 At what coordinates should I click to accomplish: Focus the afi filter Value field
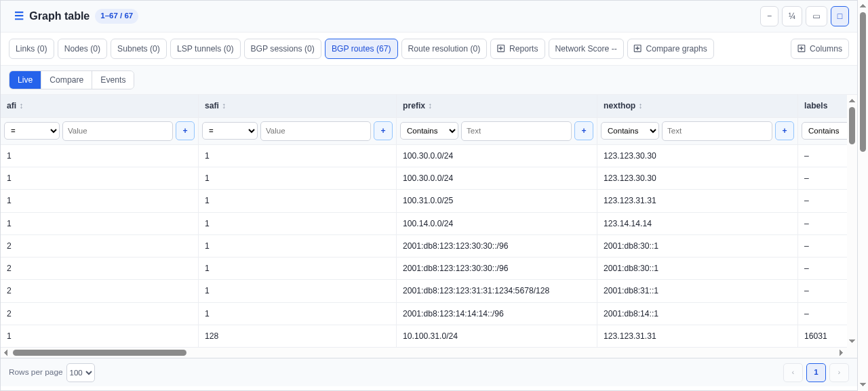tap(117, 131)
